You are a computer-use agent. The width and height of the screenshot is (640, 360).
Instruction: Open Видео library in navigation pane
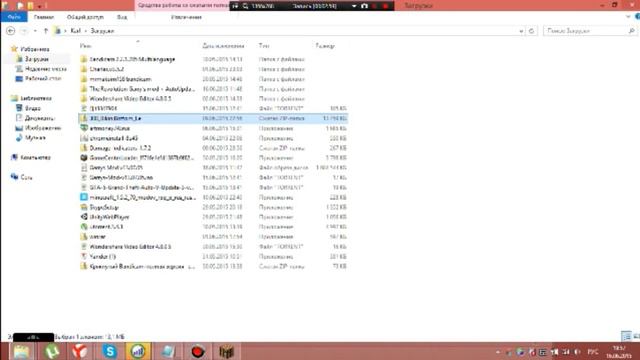click(x=33, y=108)
